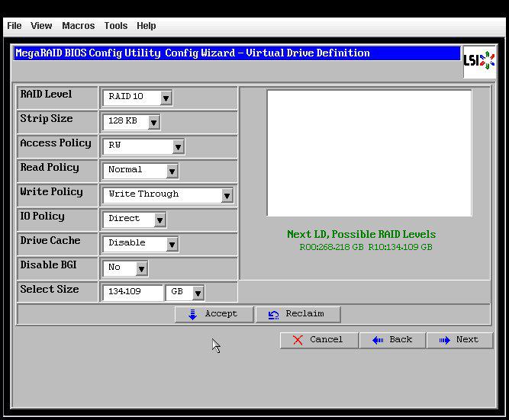
Task: Expand the Write Policy Write Through dropdown
Action: coord(167,195)
